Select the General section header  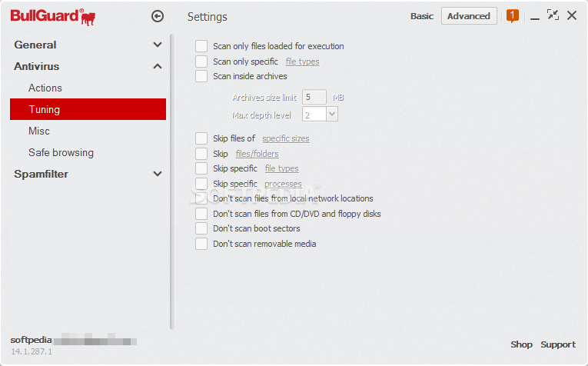coord(35,45)
